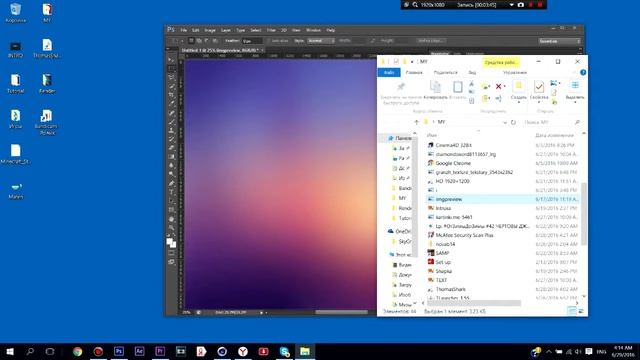Select the Hand tool
The height and width of the screenshot is (360, 640).
click(x=171, y=219)
